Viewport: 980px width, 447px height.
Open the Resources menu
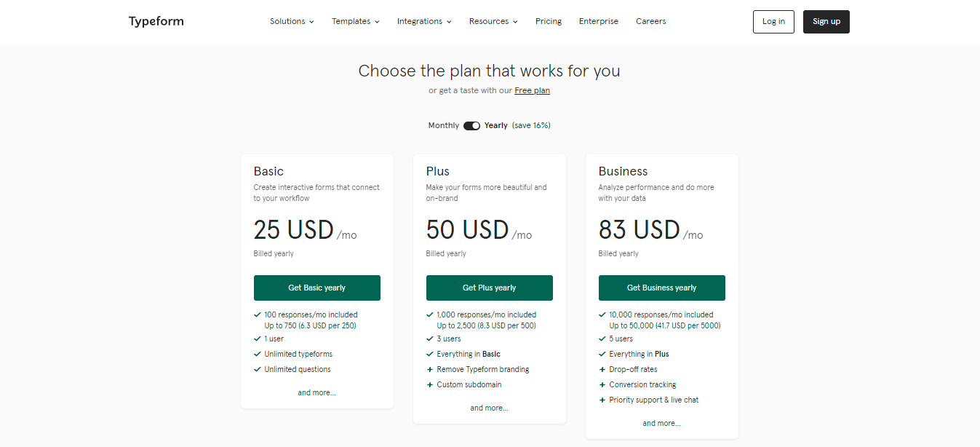click(493, 21)
